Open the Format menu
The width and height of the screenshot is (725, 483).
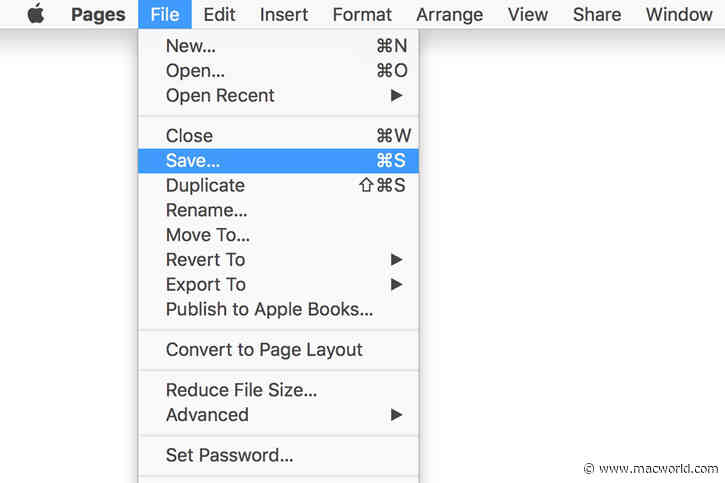(362, 14)
